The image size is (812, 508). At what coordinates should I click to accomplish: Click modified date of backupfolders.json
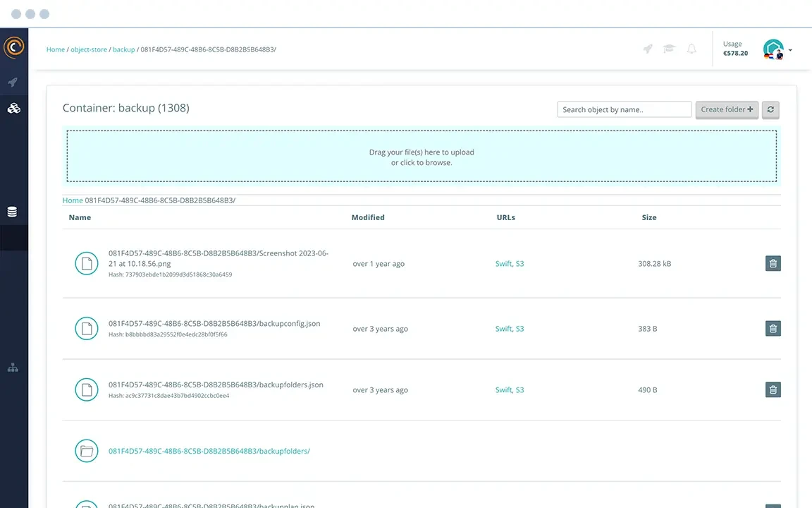pyautogui.click(x=380, y=389)
